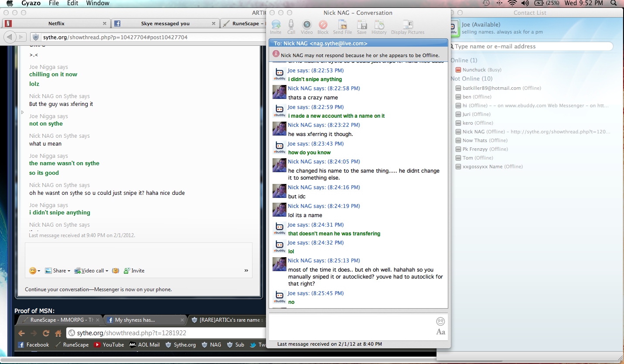Open the File menu

pos(54,3)
